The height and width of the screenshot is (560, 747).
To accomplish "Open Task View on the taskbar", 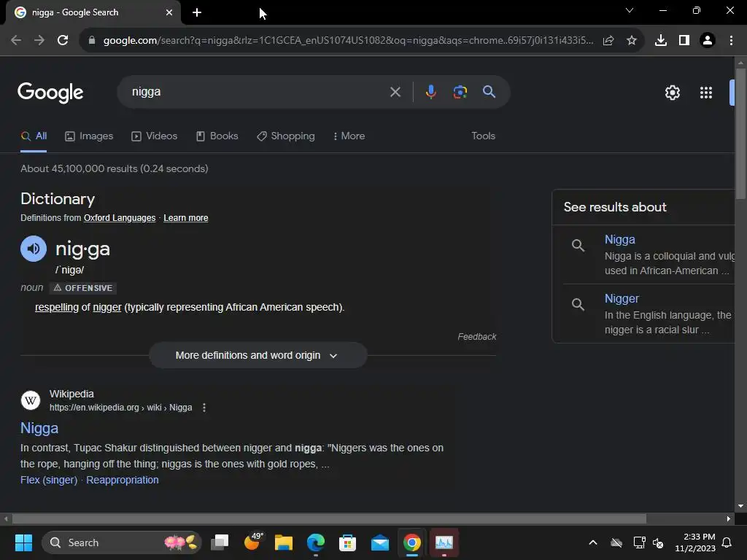I will click(x=220, y=542).
